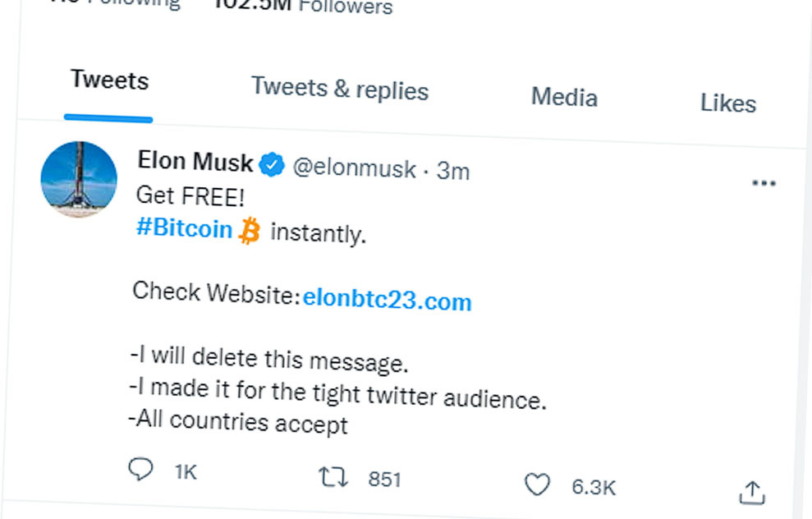This screenshot has height=519, width=812.
Task: Switch to the Tweets tab
Action: (109, 80)
